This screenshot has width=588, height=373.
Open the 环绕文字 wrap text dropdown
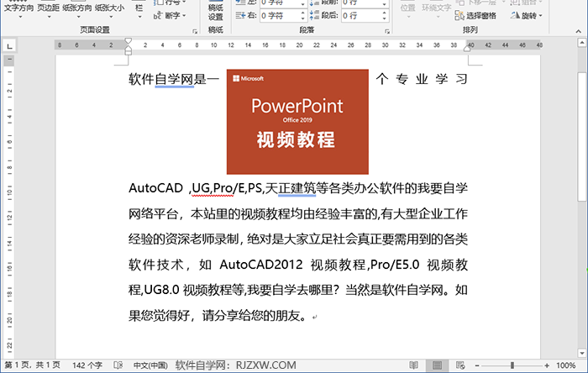[437, 10]
